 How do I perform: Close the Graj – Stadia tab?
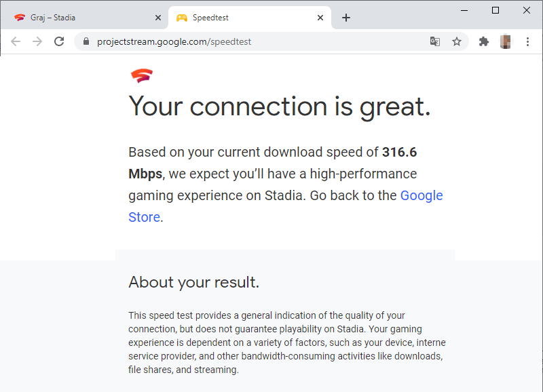pyautogui.click(x=158, y=18)
